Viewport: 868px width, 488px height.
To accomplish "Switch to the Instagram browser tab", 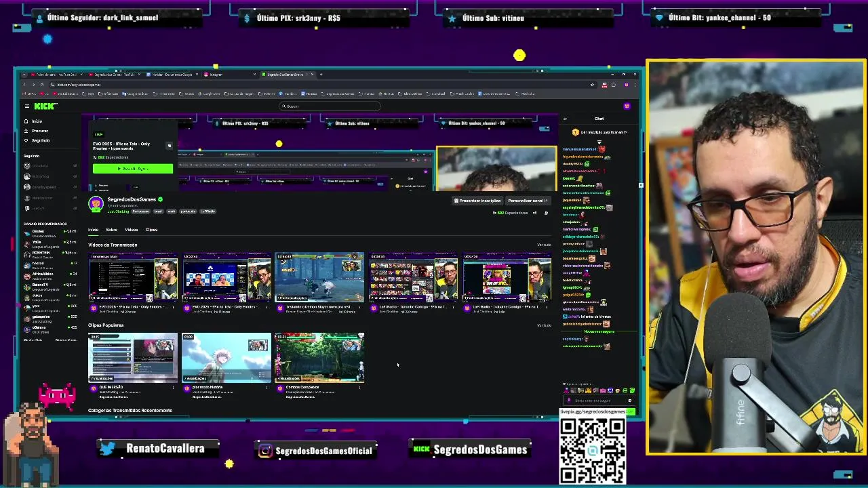I will coord(231,75).
